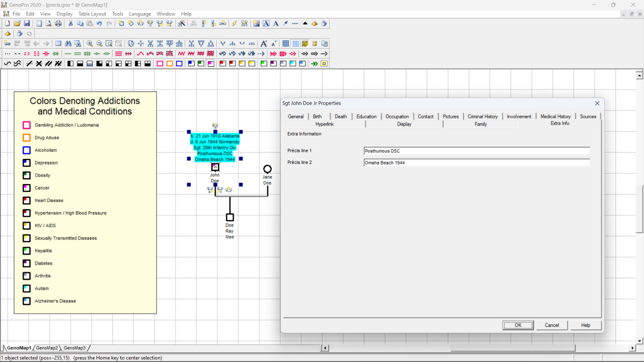
Task: Switch to the Hyperlink tab
Action: pos(325,124)
